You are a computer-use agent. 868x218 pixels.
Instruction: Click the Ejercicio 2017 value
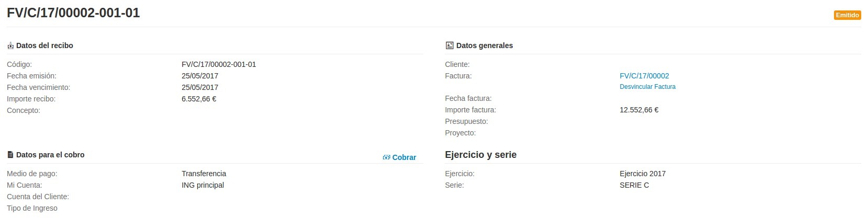[x=642, y=174]
